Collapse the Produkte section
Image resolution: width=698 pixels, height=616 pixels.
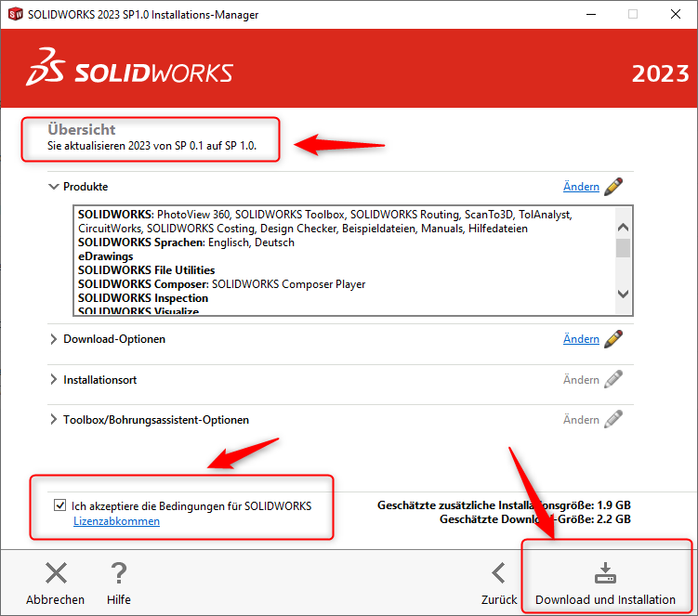tap(53, 187)
